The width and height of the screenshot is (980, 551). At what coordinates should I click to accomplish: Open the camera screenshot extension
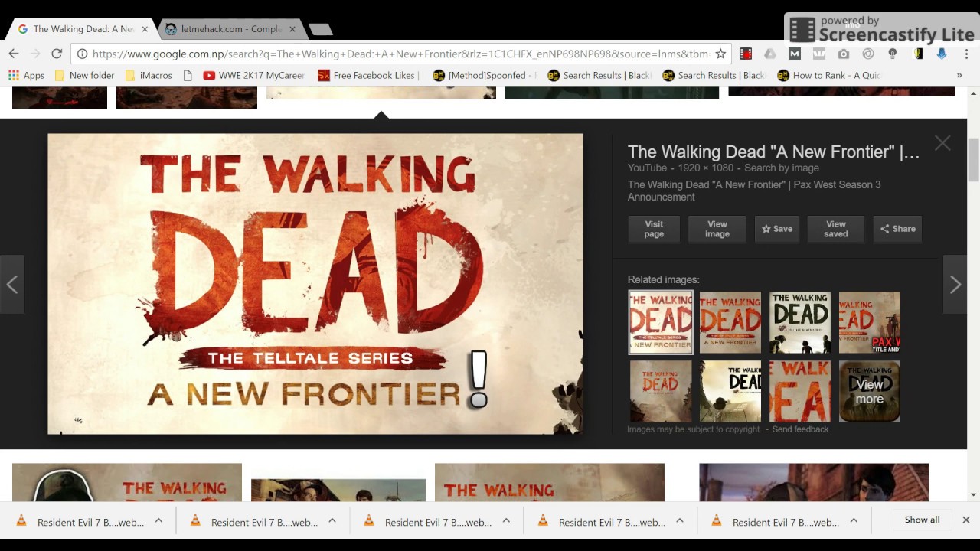pos(844,54)
